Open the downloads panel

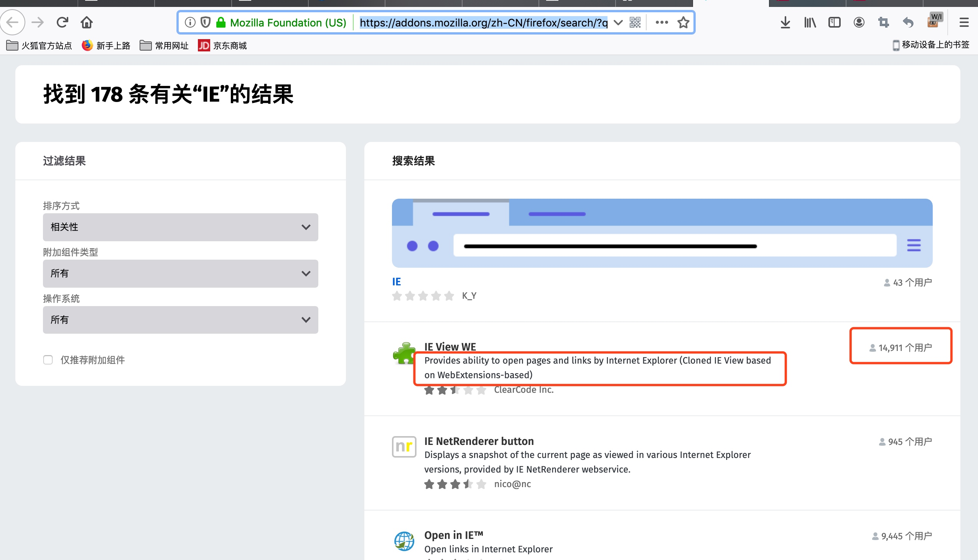click(785, 22)
